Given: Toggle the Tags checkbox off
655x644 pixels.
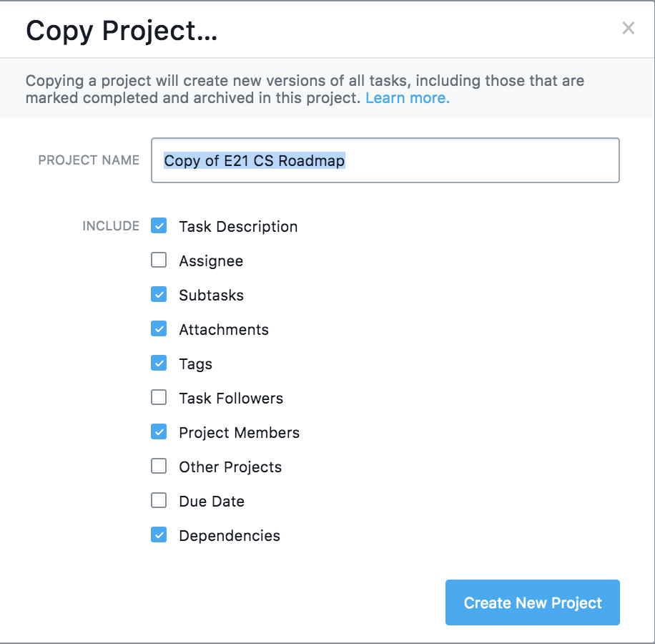Looking at the screenshot, I should (159, 364).
